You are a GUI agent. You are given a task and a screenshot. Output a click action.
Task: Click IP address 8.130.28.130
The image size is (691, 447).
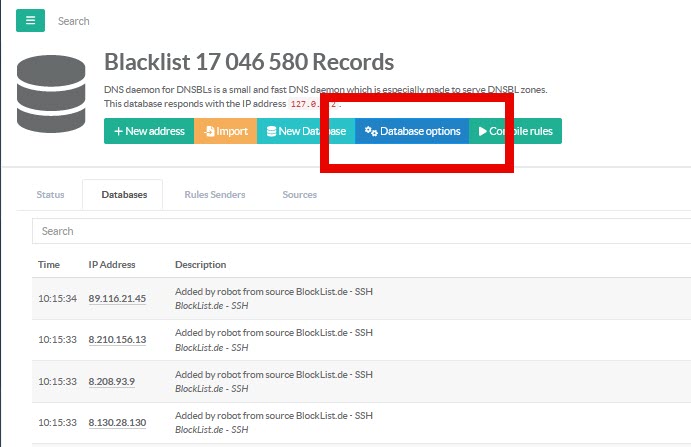[x=117, y=423]
